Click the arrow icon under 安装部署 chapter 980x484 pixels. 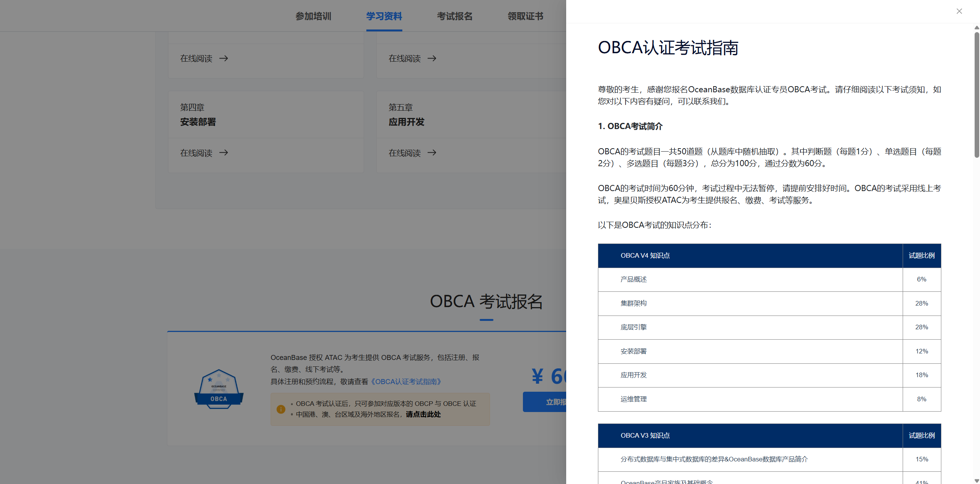[x=224, y=153]
